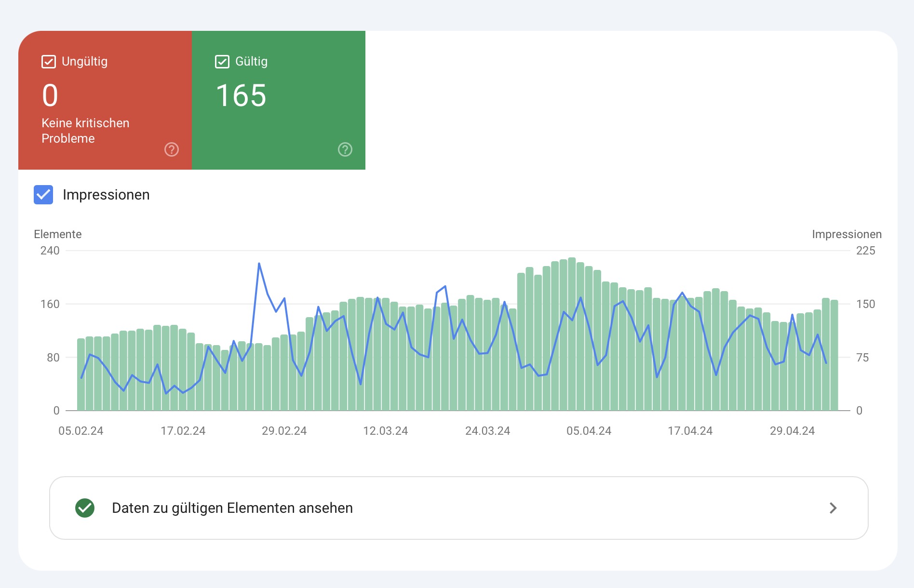Expand details via Daten zu gültigen Elementen ansehen chevron
This screenshot has height=588, width=914.
tap(833, 508)
